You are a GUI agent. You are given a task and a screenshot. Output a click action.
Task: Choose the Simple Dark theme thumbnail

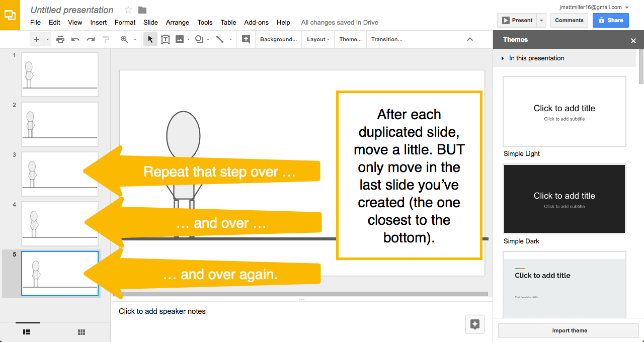point(565,199)
